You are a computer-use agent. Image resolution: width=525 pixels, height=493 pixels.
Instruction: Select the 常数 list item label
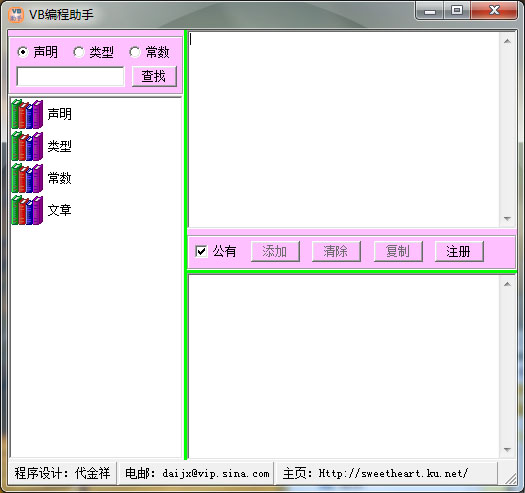(60, 178)
